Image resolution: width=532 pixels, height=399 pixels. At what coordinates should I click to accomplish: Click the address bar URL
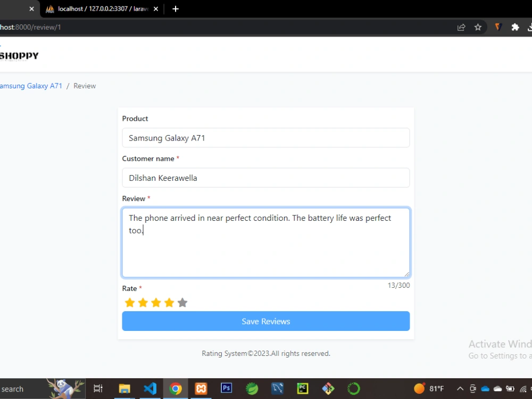[x=30, y=27]
